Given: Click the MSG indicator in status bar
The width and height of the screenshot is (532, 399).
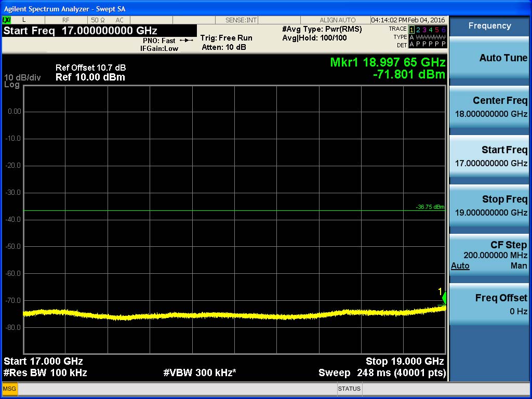Looking at the screenshot, I should 9,389.
